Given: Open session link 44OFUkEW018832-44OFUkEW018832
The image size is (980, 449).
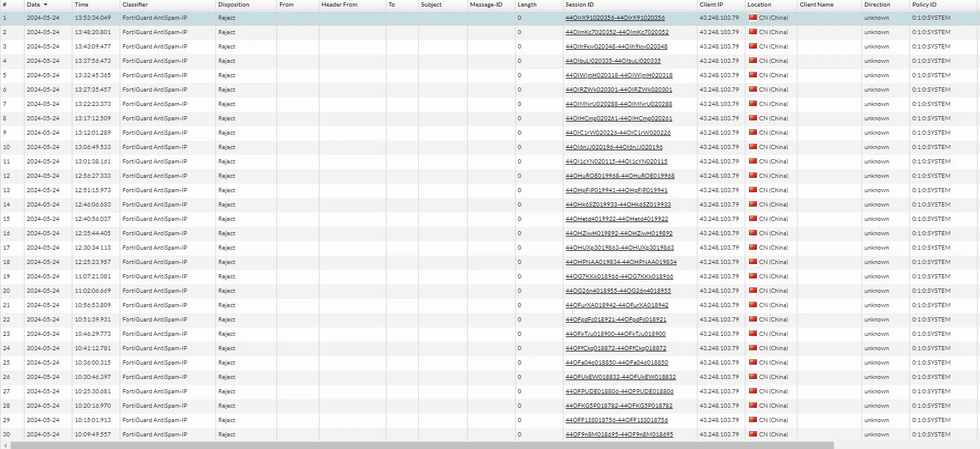Looking at the screenshot, I should coord(620,377).
